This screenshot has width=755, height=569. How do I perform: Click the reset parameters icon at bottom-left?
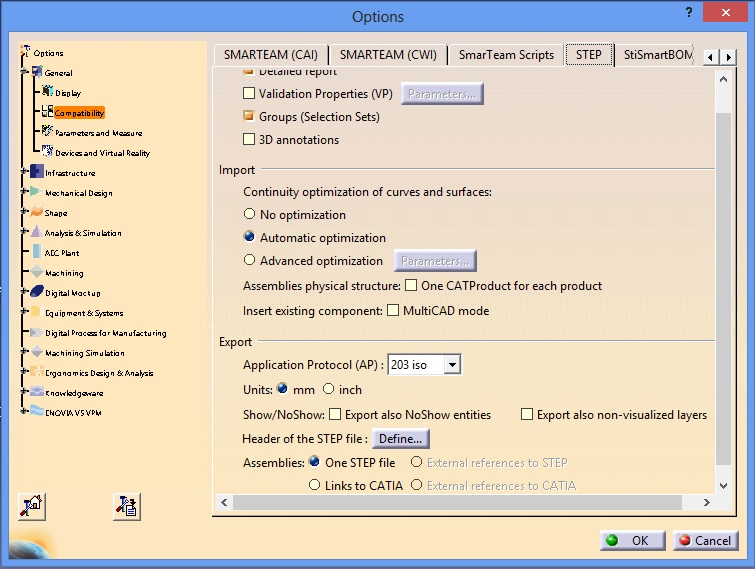[x=32, y=506]
